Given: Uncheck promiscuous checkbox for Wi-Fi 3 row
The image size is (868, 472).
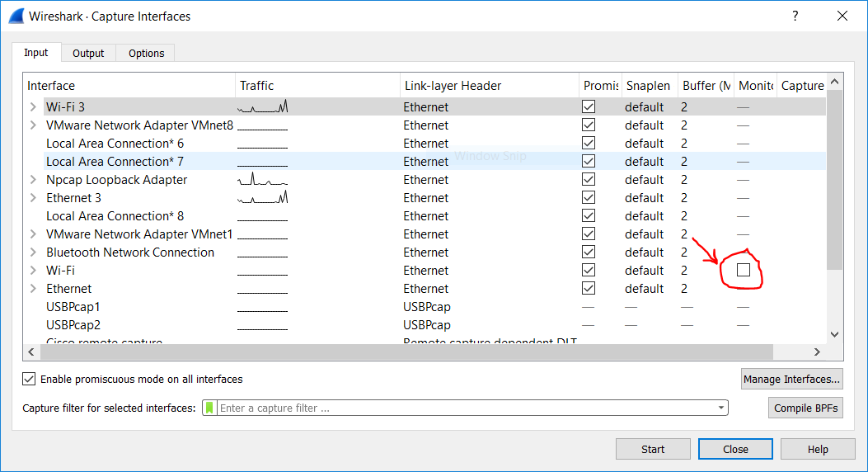Looking at the screenshot, I should tap(589, 107).
